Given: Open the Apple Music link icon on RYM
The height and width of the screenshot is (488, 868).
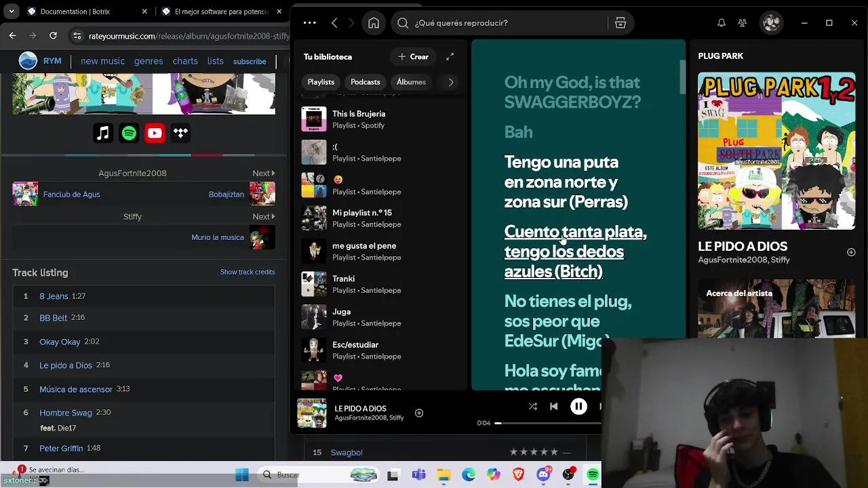Looking at the screenshot, I should [103, 134].
